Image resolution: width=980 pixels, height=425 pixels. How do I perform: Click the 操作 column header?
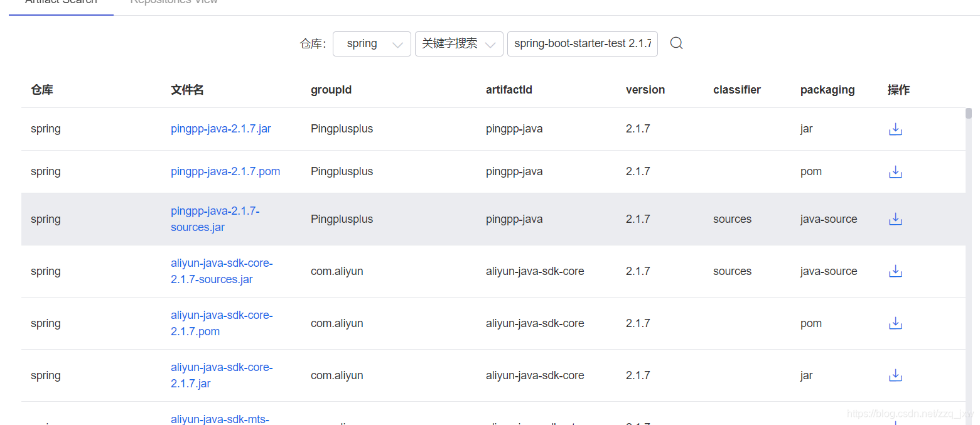coord(898,90)
